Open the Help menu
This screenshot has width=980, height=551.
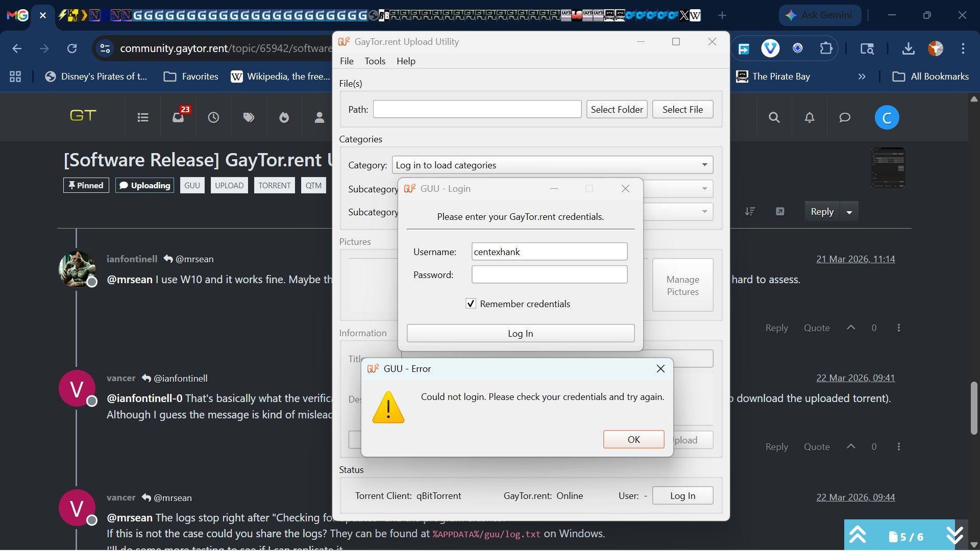tap(406, 61)
